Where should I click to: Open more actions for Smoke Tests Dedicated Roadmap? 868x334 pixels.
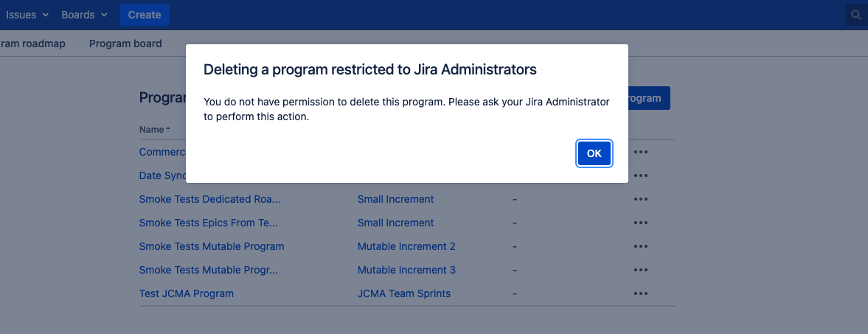(x=640, y=199)
